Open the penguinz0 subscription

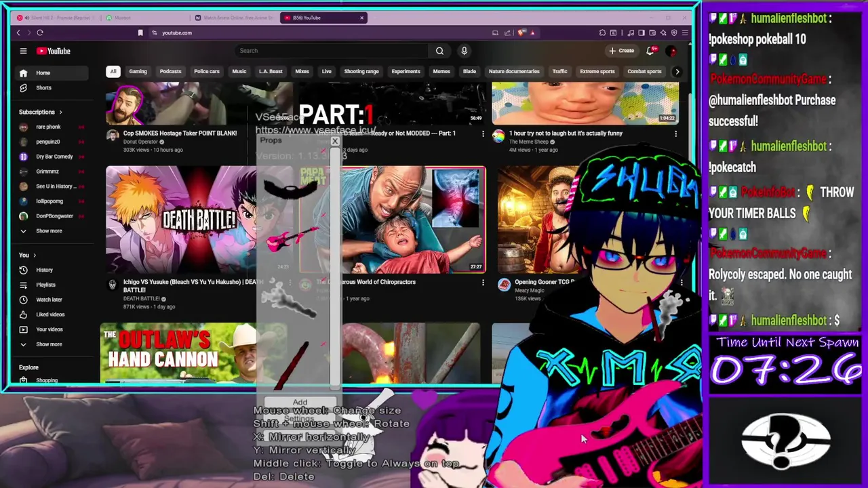pos(48,142)
